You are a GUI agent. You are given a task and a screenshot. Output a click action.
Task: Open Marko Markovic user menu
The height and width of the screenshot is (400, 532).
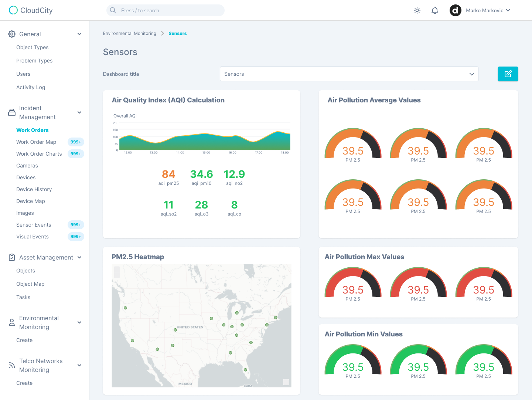pos(488,10)
